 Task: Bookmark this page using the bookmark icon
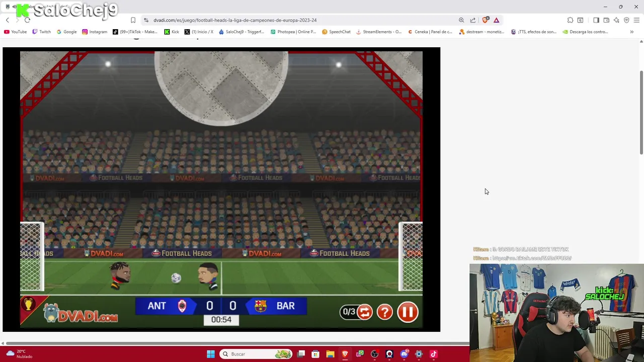tap(133, 20)
